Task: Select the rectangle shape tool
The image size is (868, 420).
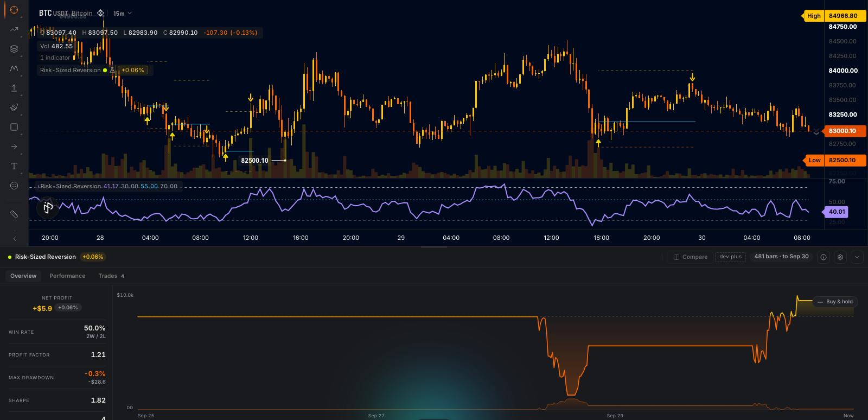Action: coord(14,127)
